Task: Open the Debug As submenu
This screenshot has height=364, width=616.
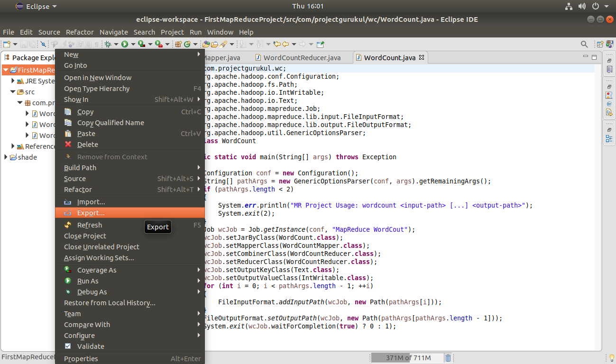Action: 130,292
